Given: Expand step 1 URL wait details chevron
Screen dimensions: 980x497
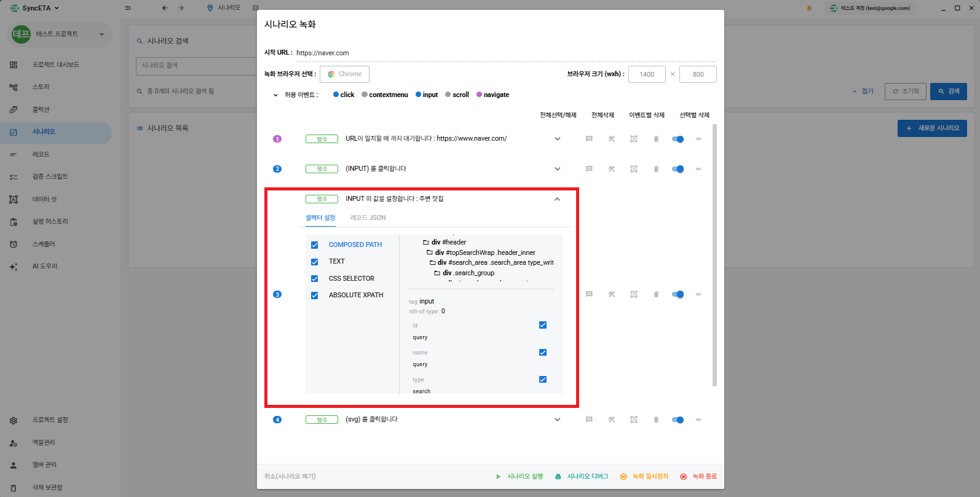Looking at the screenshot, I should (x=558, y=139).
